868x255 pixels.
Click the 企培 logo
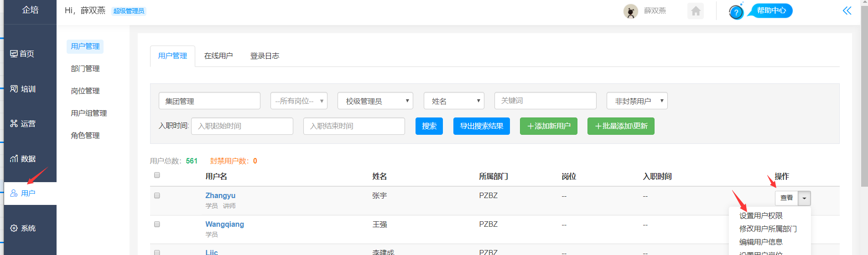click(x=30, y=10)
